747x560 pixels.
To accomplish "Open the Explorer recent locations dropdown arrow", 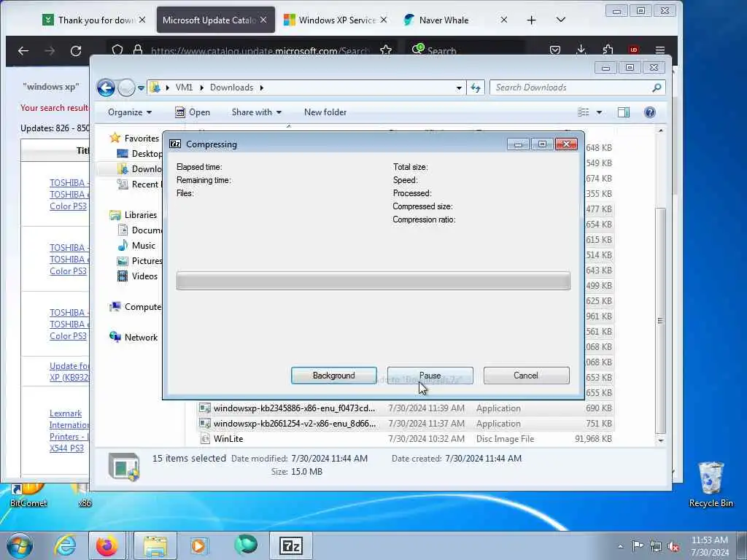I will point(141,87).
